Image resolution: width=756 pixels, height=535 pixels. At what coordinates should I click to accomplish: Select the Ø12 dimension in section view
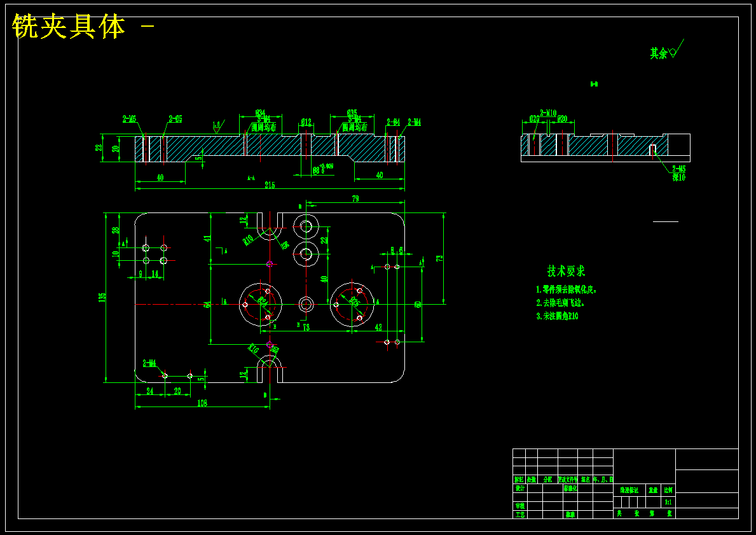pos(306,123)
